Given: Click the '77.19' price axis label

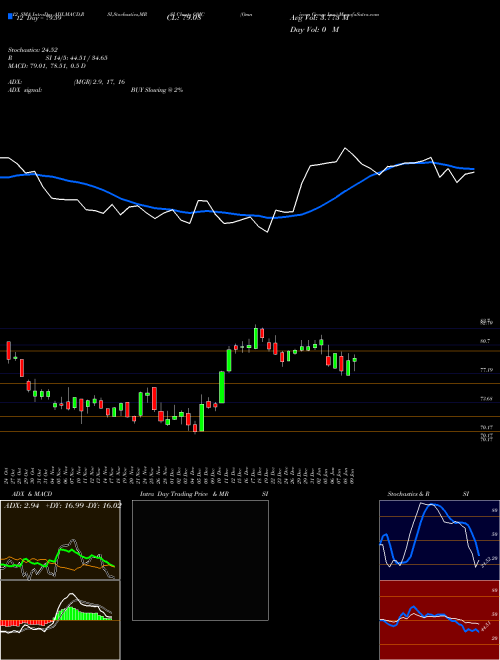Looking at the screenshot, I should pos(486,370).
